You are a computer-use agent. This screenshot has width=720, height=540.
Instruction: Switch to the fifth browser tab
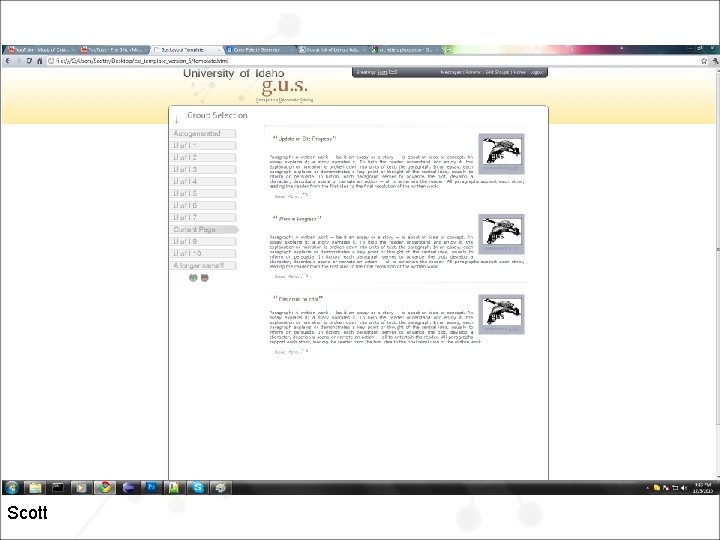click(x=332, y=50)
